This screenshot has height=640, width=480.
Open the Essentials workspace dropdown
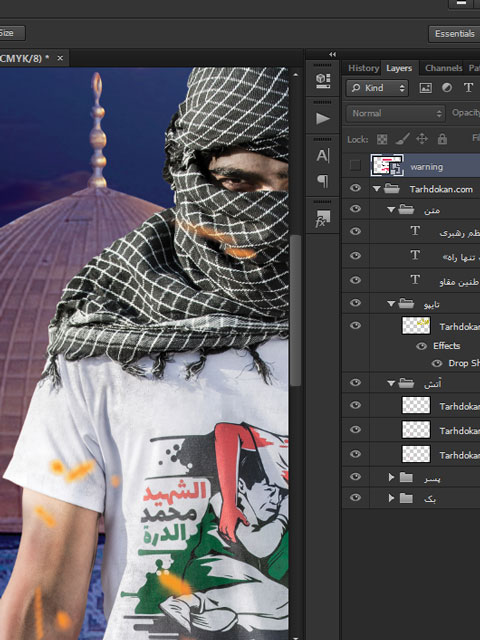pyautogui.click(x=454, y=34)
